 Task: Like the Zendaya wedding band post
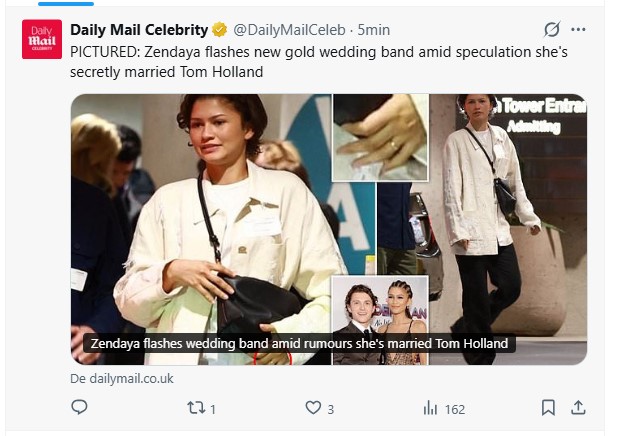313,408
